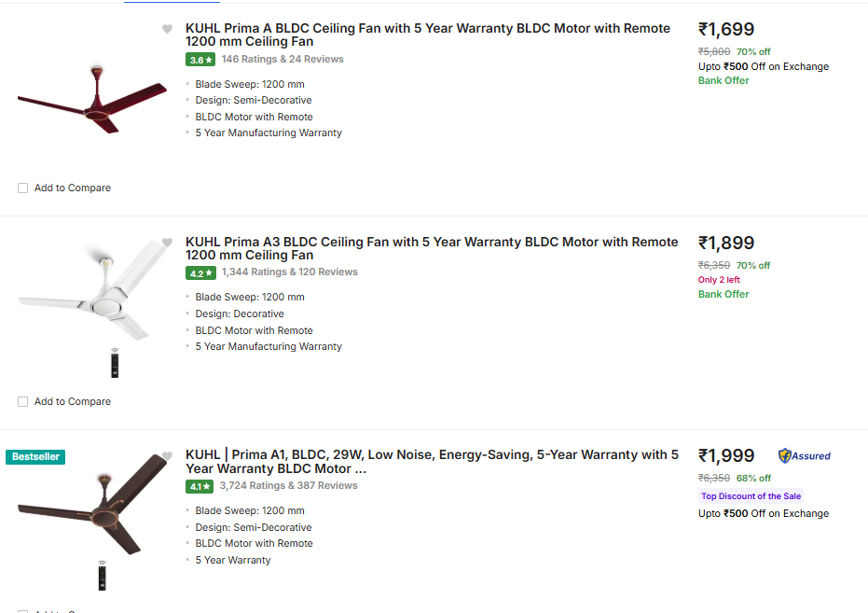
Task: Open KUHL Prima A1 29W fan title
Action: 432,461
